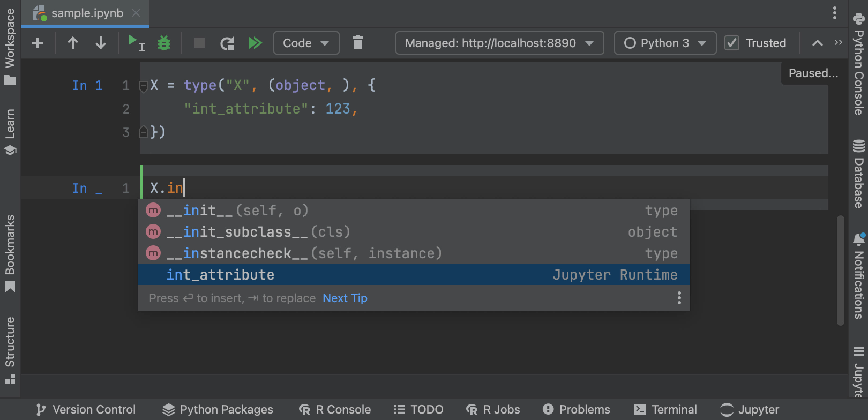
Task: Select the sample.ipynb editor tab
Action: coord(87,13)
